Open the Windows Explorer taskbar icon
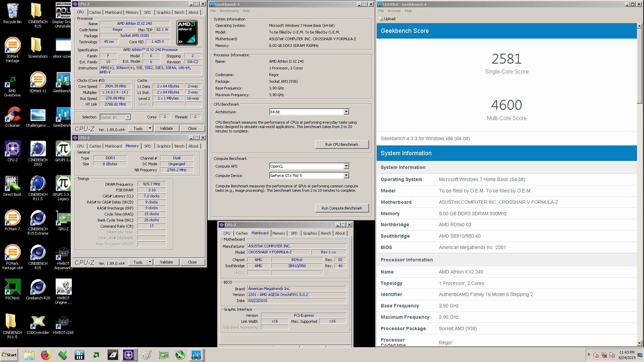This screenshot has width=644, height=362. (29, 355)
